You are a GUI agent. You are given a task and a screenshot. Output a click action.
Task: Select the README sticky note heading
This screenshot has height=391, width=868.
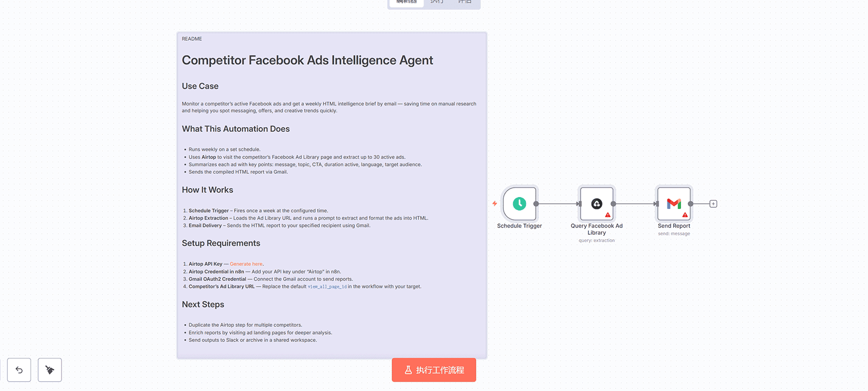click(307, 61)
